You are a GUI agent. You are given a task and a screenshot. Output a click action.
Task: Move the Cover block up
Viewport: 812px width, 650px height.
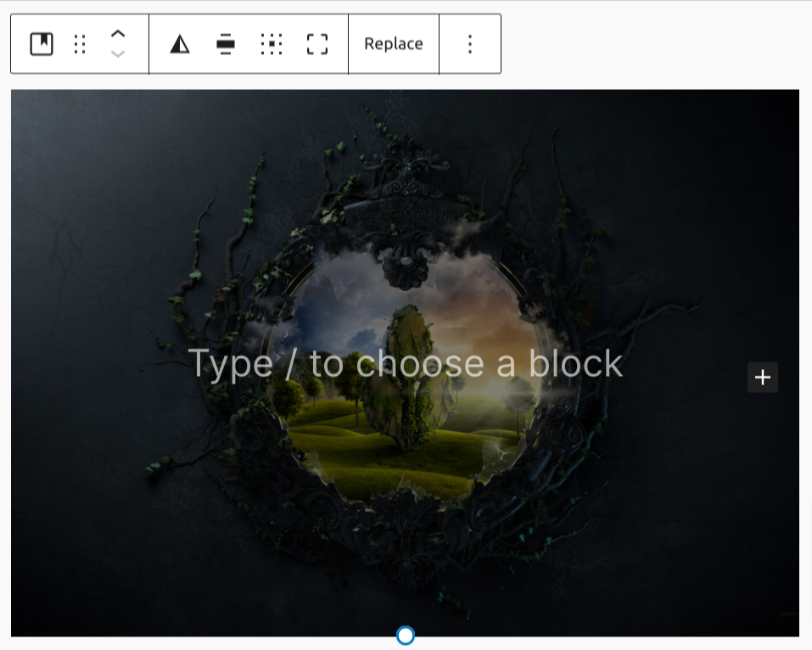click(119, 32)
